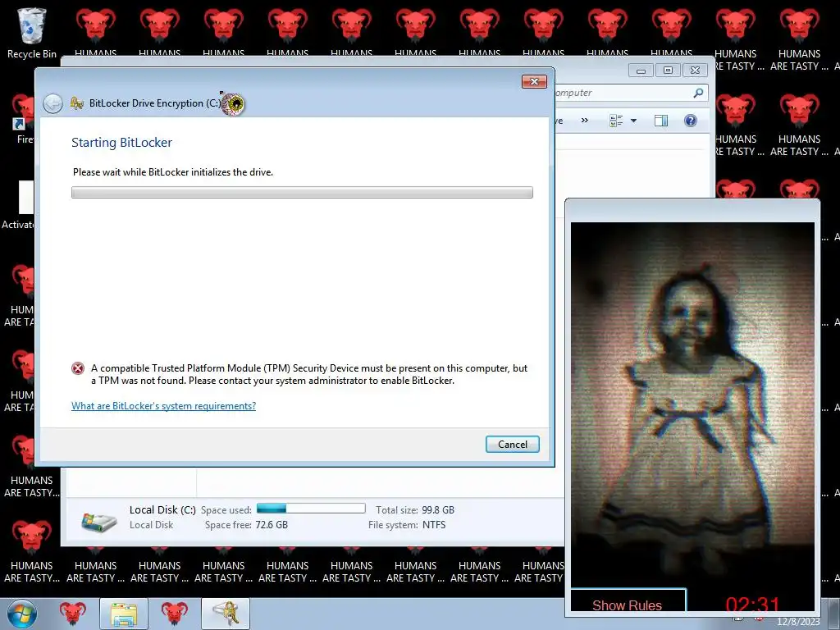
Task: Click 'Please wait while BitLocker initializes' text
Action: point(173,172)
